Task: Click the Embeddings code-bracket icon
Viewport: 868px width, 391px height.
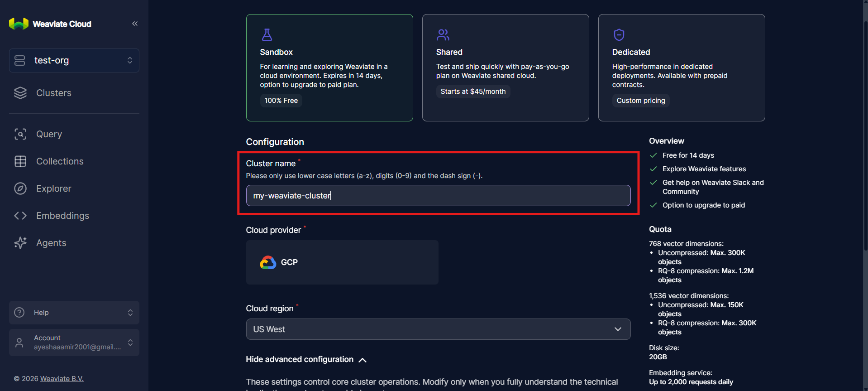Action: (x=20, y=216)
